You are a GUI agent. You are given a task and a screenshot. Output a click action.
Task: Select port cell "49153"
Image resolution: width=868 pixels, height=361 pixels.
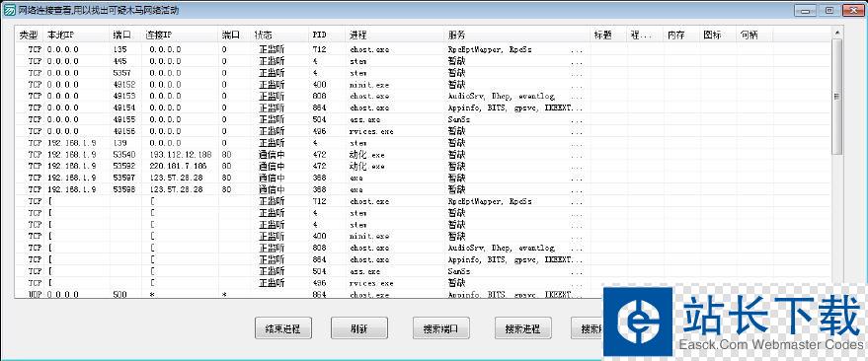click(123, 97)
